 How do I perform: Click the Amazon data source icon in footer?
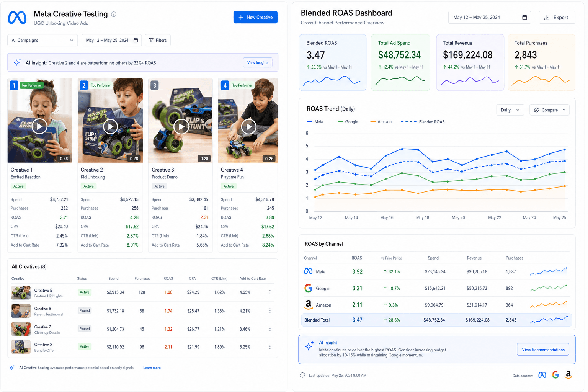click(568, 375)
